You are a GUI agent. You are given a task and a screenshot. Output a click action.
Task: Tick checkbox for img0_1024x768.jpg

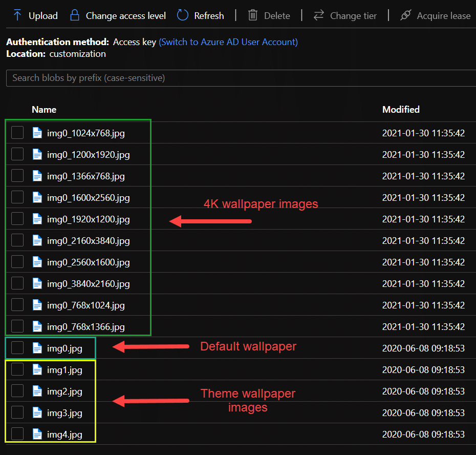[17, 133]
